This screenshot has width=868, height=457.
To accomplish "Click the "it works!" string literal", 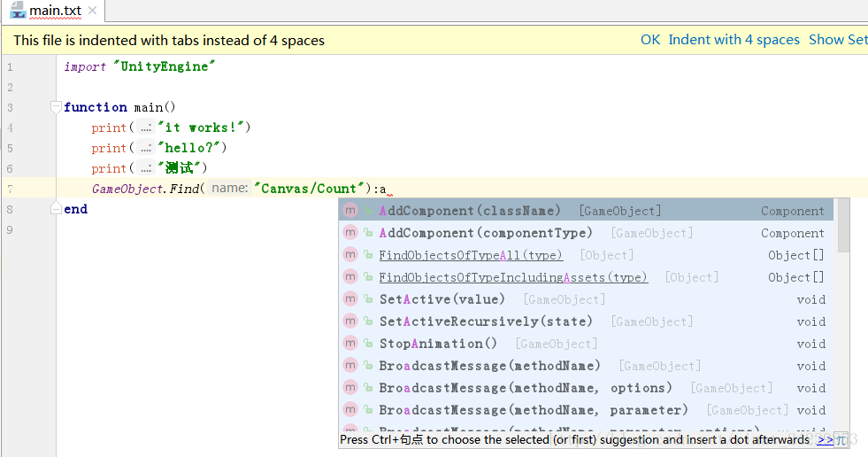I will pyautogui.click(x=201, y=128).
